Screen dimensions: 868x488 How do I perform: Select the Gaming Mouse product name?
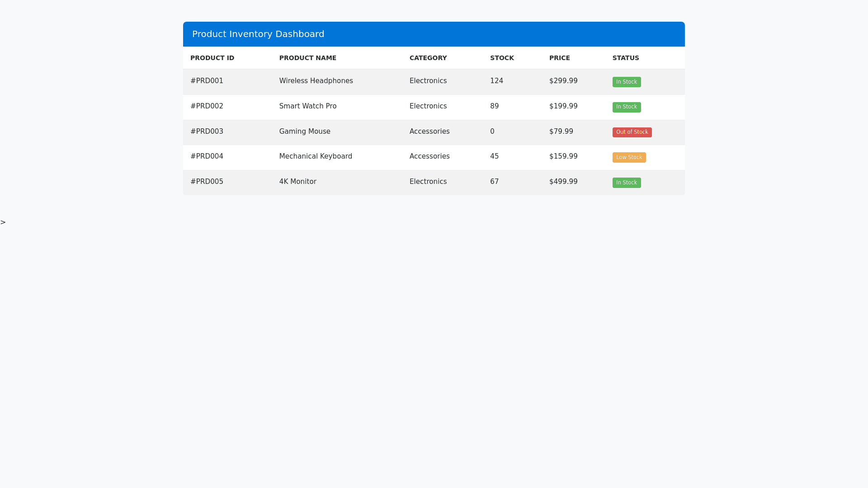305,131
